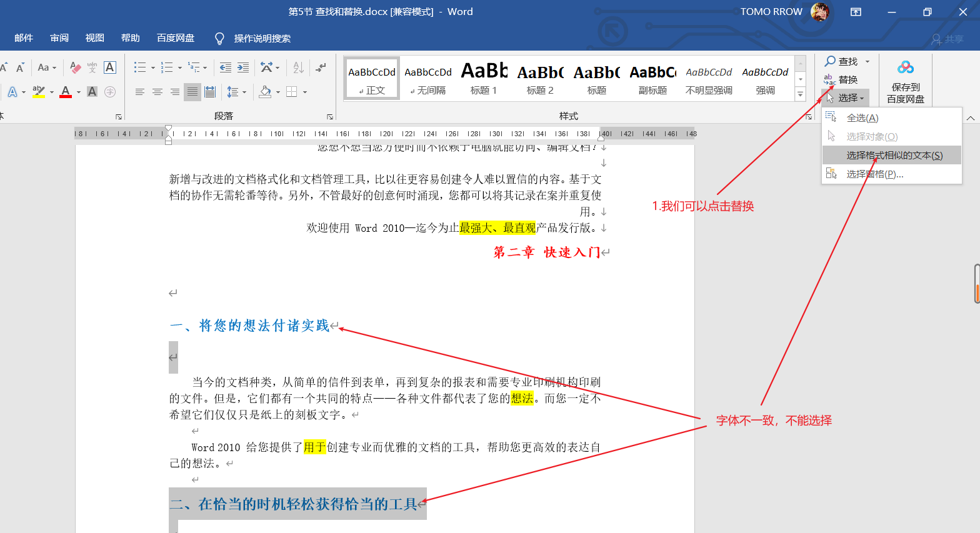Click 保存到百度网盘 button
980x533 pixels.
click(x=905, y=81)
